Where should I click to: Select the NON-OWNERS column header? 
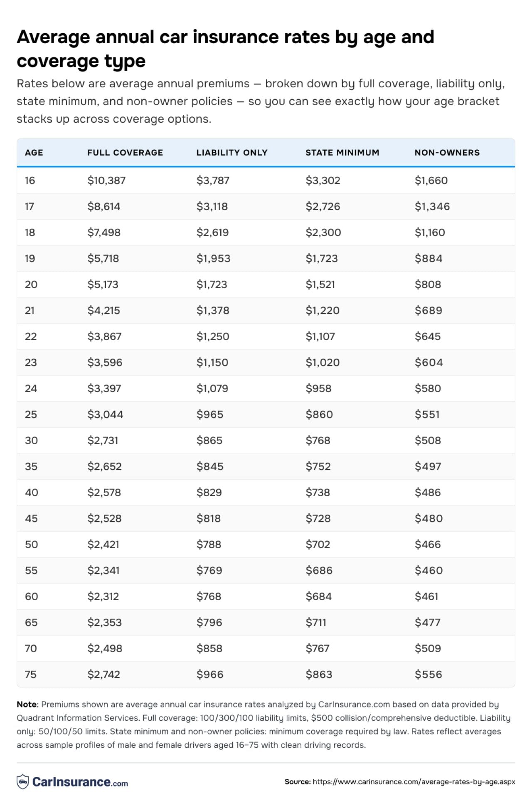pyautogui.click(x=447, y=153)
